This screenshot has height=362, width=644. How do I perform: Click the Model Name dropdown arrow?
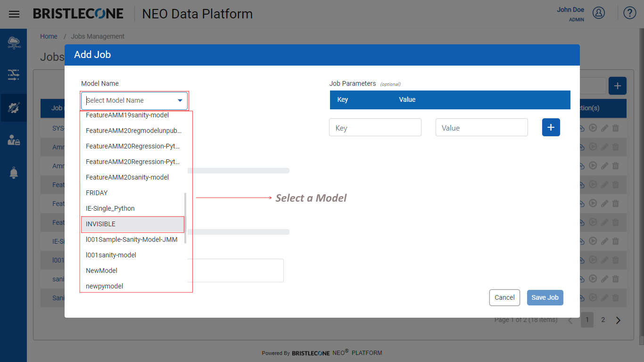point(180,100)
